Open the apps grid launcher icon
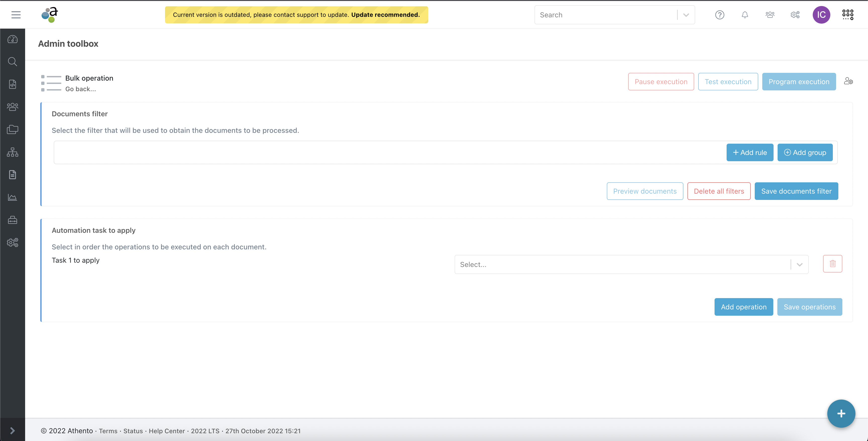The height and width of the screenshot is (441, 868). point(847,15)
